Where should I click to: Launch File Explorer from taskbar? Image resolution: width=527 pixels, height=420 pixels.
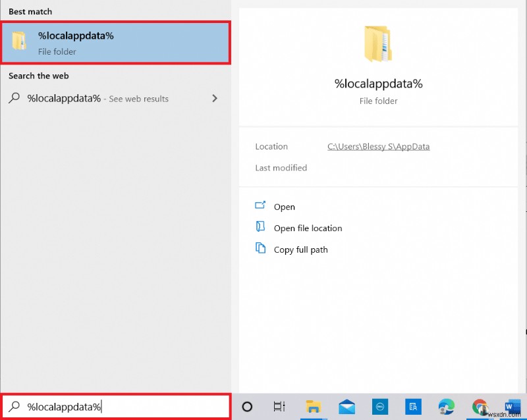click(x=314, y=406)
